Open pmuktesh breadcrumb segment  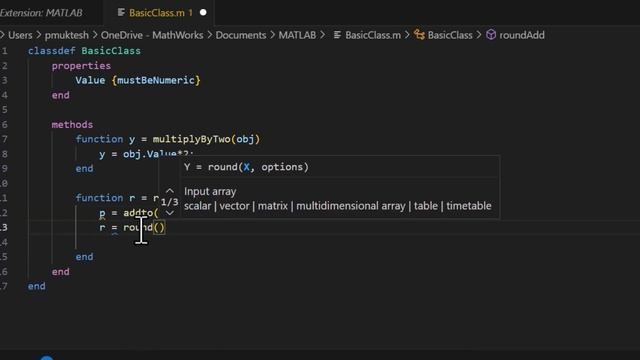(x=67, y=35)
